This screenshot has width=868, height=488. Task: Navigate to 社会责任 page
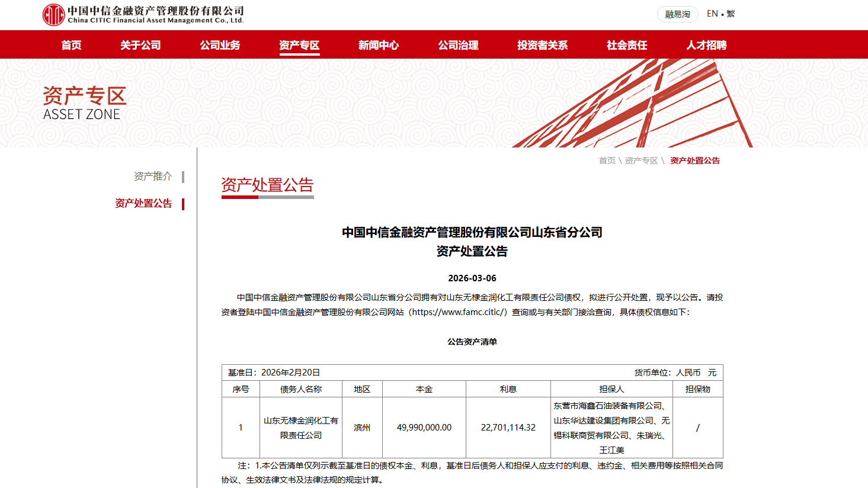pyautogui.click(x=627, y=45)
